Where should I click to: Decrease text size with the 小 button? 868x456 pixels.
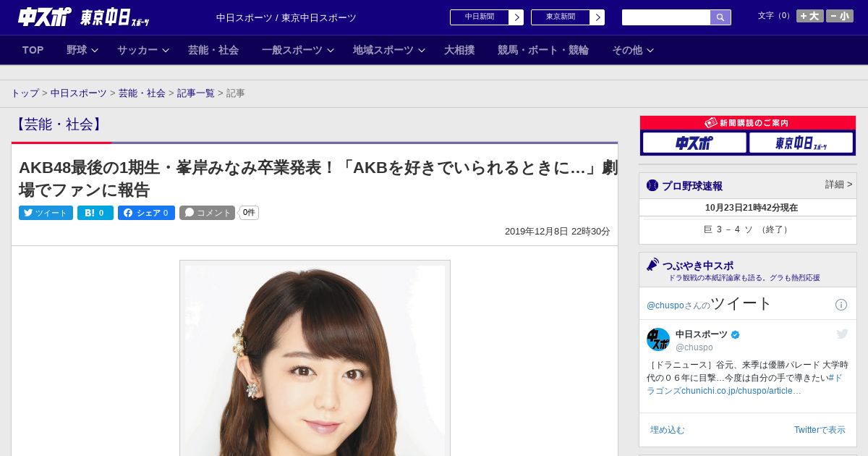tap(840, 16)
